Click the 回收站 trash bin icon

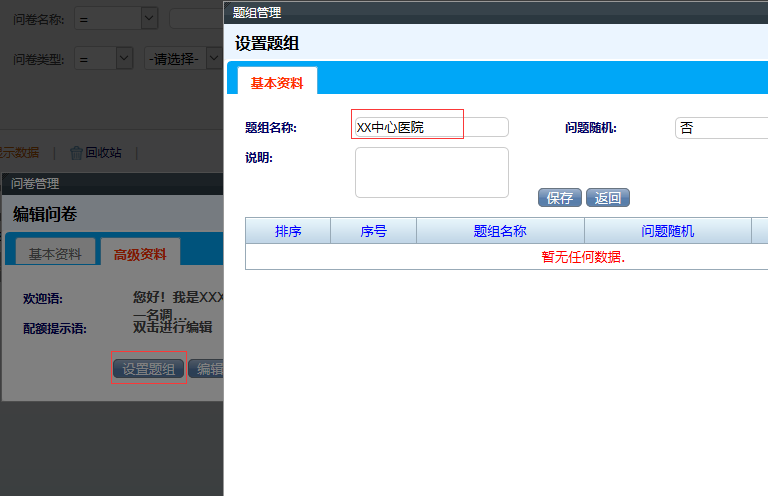pos(76,153)
